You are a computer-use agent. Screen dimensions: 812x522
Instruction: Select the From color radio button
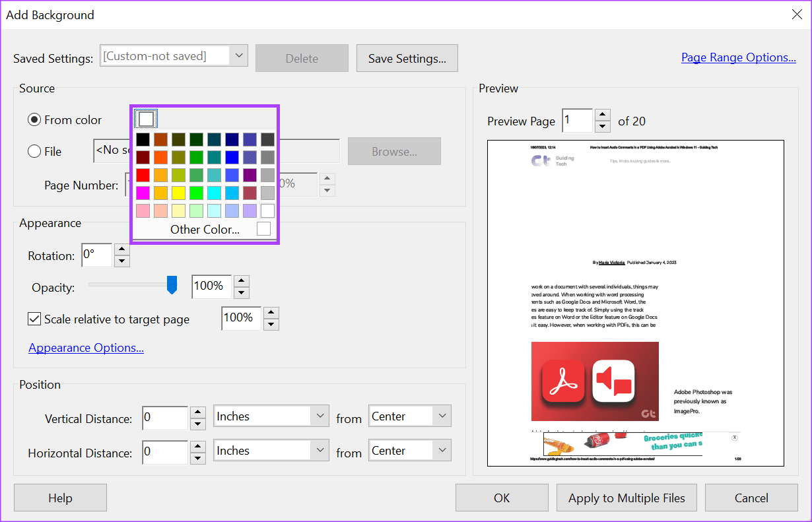[34, 120]
